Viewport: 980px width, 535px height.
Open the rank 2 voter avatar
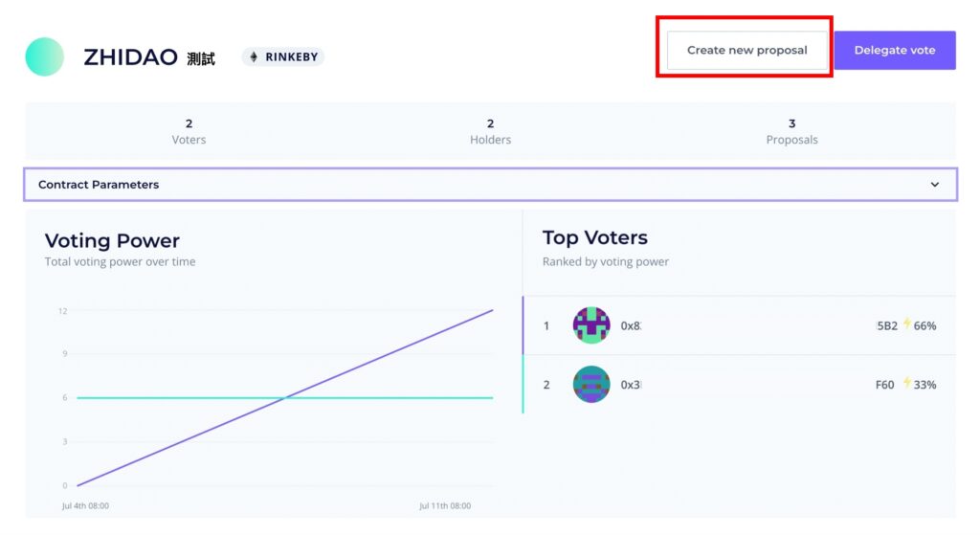591,385
